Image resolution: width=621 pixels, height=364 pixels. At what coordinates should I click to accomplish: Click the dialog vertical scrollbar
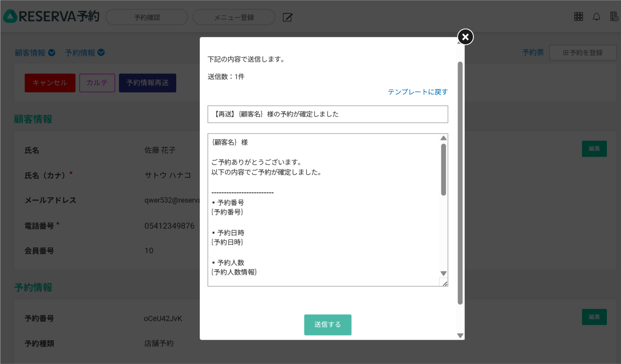(x=460, y=182)
